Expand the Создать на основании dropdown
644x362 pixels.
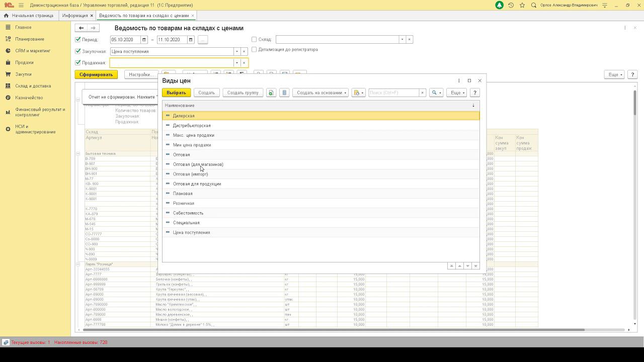(x=321, y=93)
